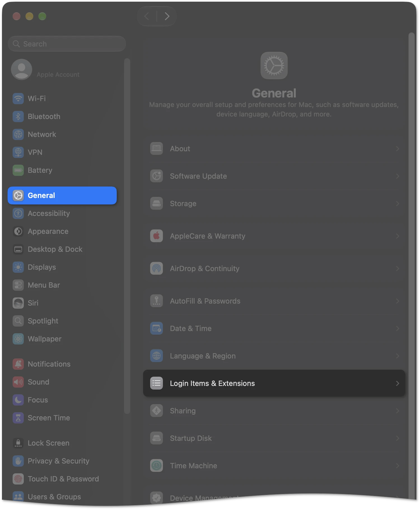Open Privacy & Security settings

coord(62,461)
